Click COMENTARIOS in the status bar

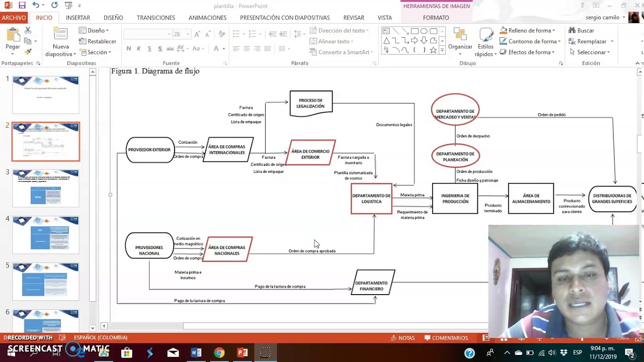[446, 338]
